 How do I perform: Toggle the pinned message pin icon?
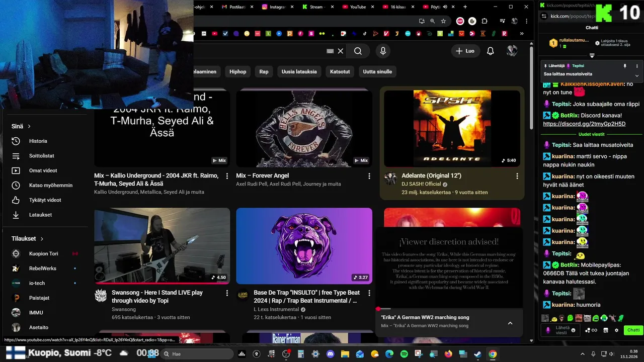tap(625, 66)
